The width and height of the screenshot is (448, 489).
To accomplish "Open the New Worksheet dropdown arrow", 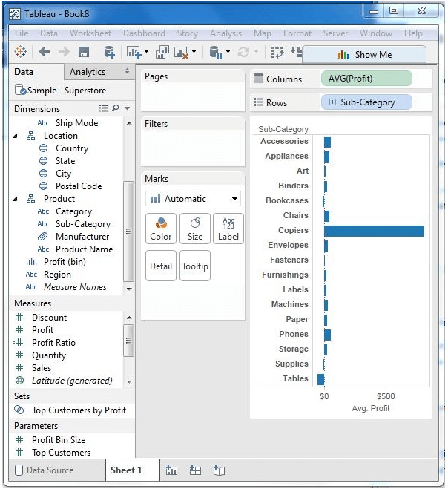I will pyautogui.click(x=146, y=51).
